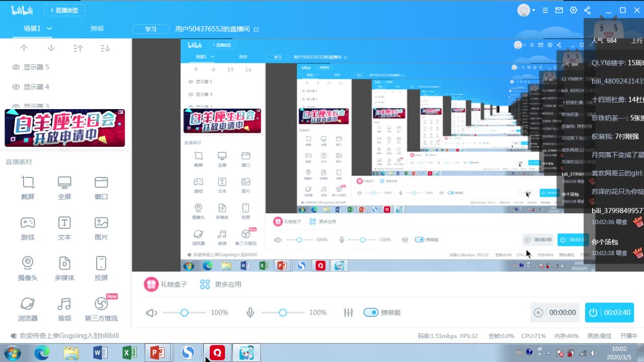Move source to top of list
This screenshot has height=362, width=644.
coord(78,48)
